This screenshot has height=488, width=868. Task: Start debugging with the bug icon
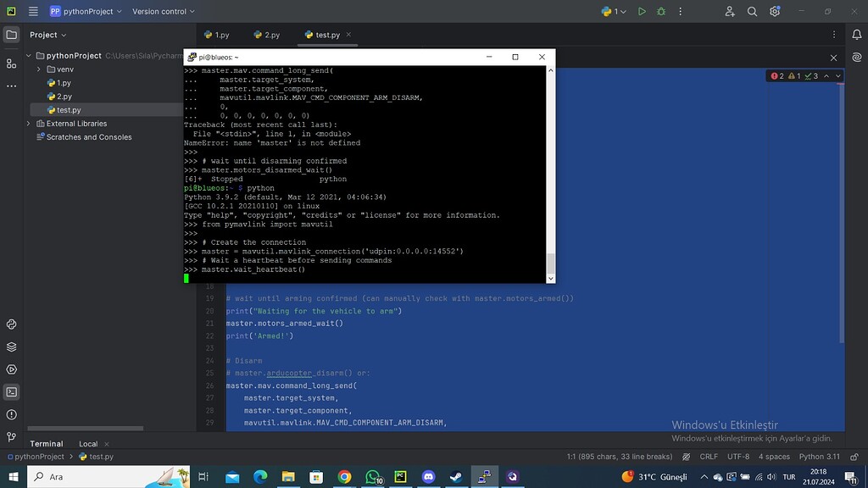(659, 11)
